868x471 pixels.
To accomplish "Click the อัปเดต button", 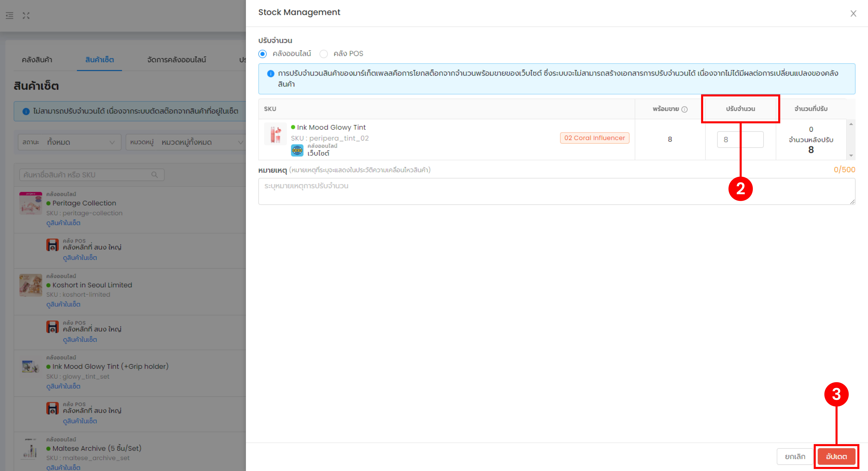I will [836, 457].
